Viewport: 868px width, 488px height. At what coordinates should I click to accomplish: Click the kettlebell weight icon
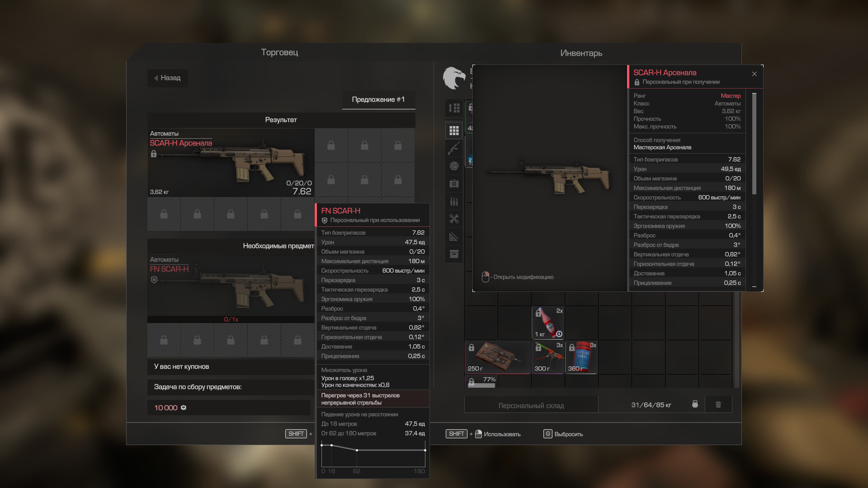coord(695,404)
